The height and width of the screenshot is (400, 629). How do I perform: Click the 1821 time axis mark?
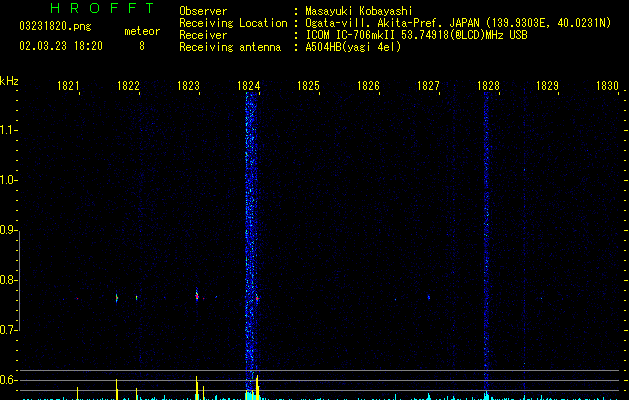[68, 86]
